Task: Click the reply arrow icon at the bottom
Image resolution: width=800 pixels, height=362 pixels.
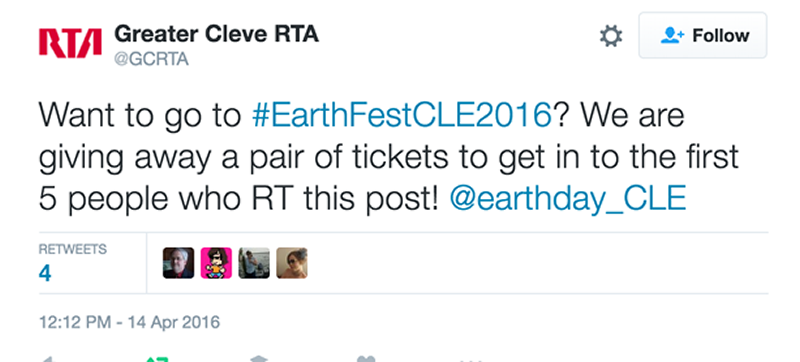Action: point(46,360)
